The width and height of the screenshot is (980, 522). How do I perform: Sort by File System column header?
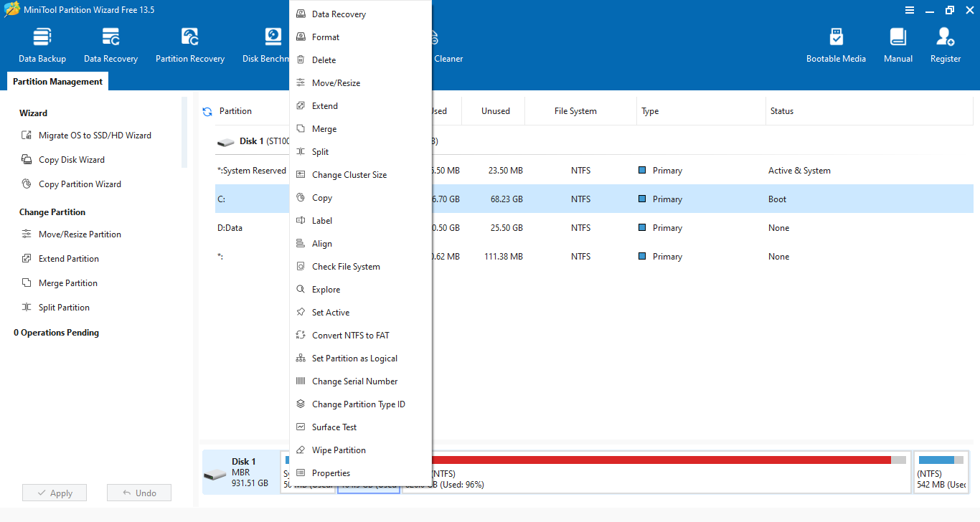(575, 111)
